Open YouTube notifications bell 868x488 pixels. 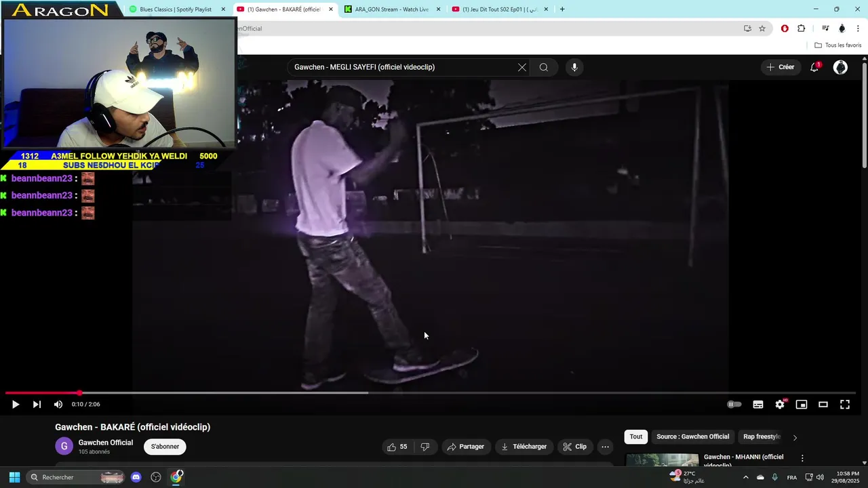point(815,67)
